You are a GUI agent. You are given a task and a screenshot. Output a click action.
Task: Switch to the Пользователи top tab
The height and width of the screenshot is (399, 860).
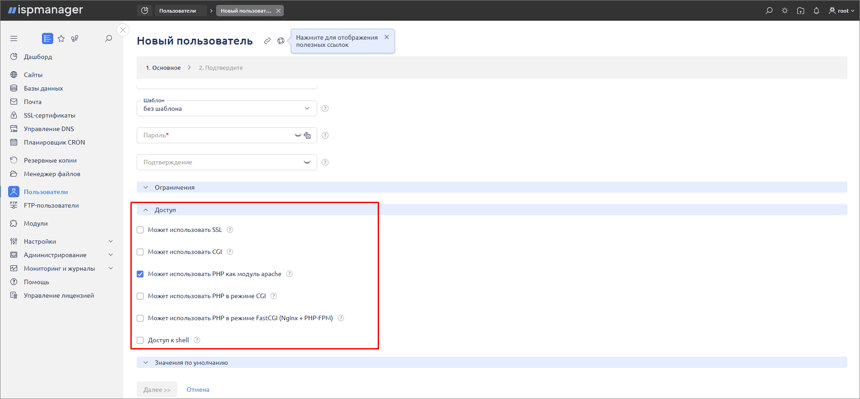coord(181,10)
